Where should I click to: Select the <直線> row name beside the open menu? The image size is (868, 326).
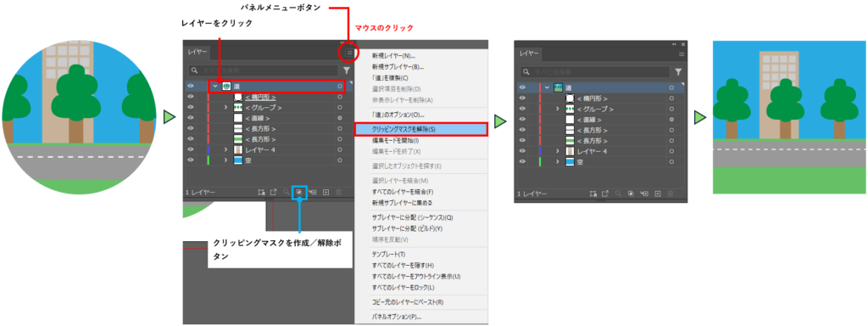pos(258,118)
